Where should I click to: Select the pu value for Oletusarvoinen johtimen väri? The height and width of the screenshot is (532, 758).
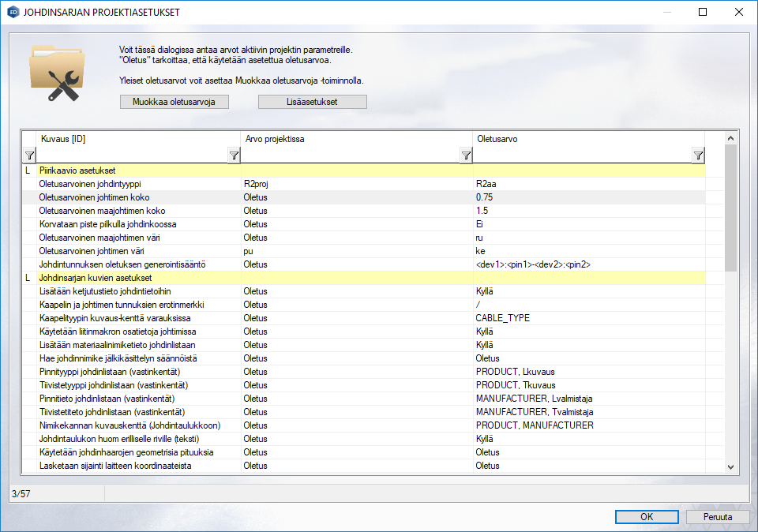(356, 251)
